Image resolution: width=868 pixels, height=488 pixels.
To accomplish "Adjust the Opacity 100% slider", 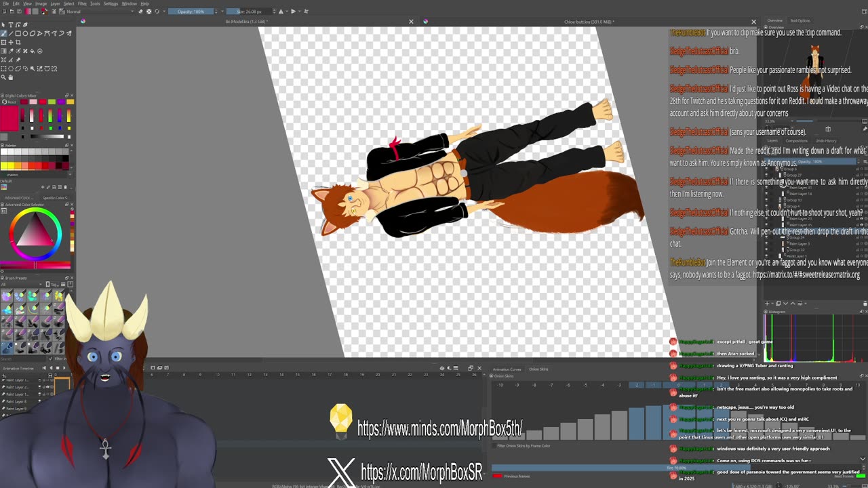I will coord(191,12).
